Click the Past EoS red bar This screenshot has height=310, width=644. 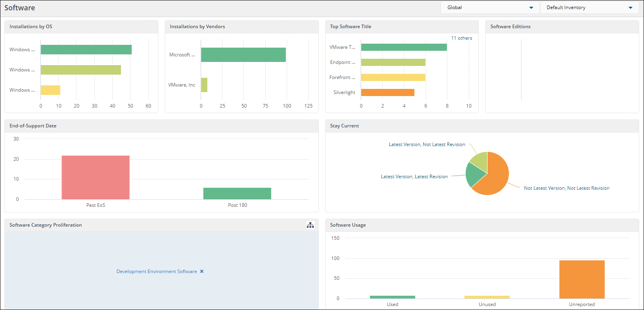[x=96, y=177]
